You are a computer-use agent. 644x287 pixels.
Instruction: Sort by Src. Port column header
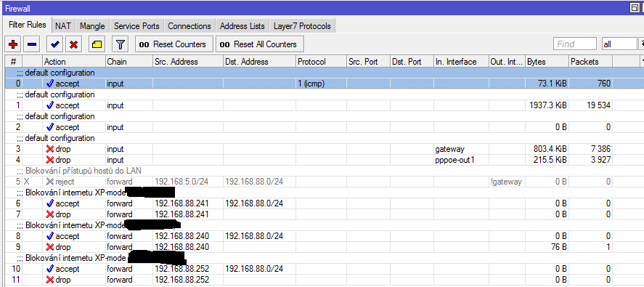point(368,62)
